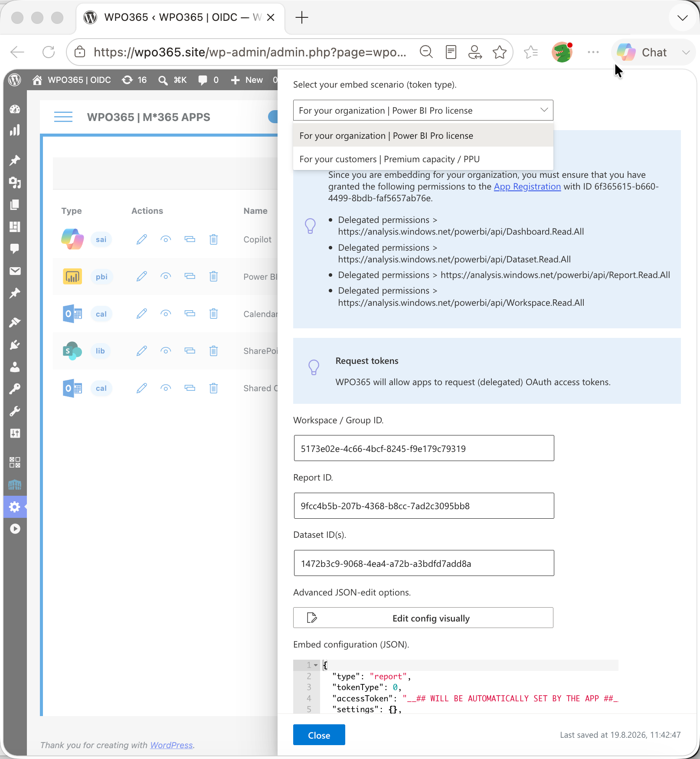Click the Close button in the panel
The image size is (700, 759).
319,735
